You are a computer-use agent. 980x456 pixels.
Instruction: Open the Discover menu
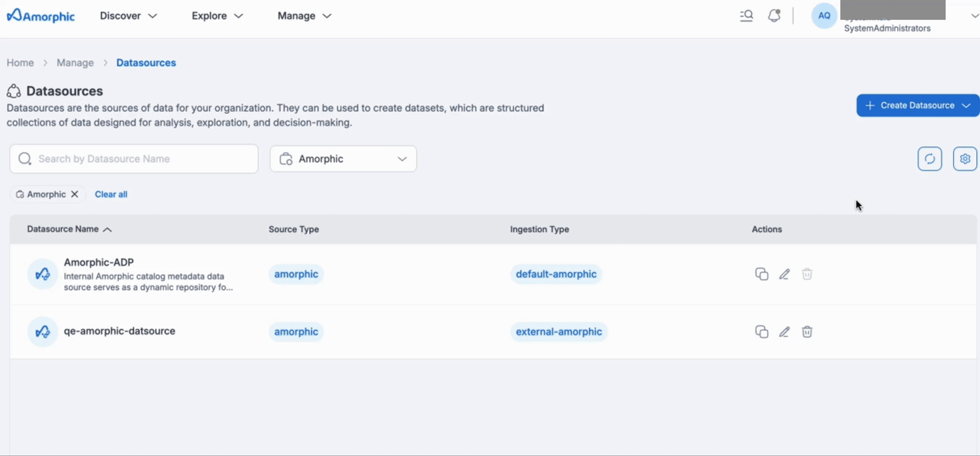click(128, 16)
